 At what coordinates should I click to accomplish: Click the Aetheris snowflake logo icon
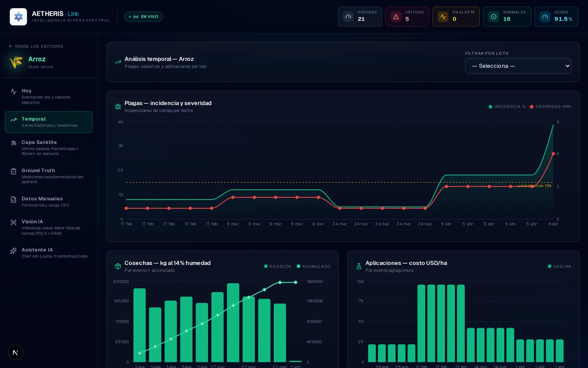[18, 17]
